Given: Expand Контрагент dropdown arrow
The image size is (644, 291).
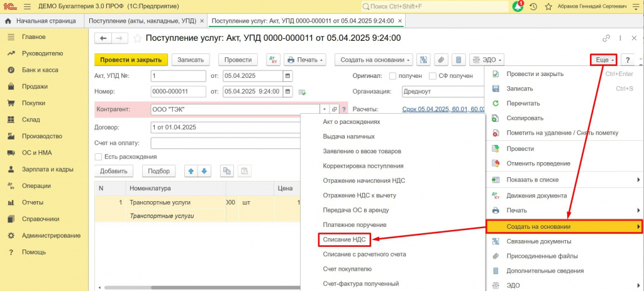Looking at the screenshot, I should click(324, 109).
